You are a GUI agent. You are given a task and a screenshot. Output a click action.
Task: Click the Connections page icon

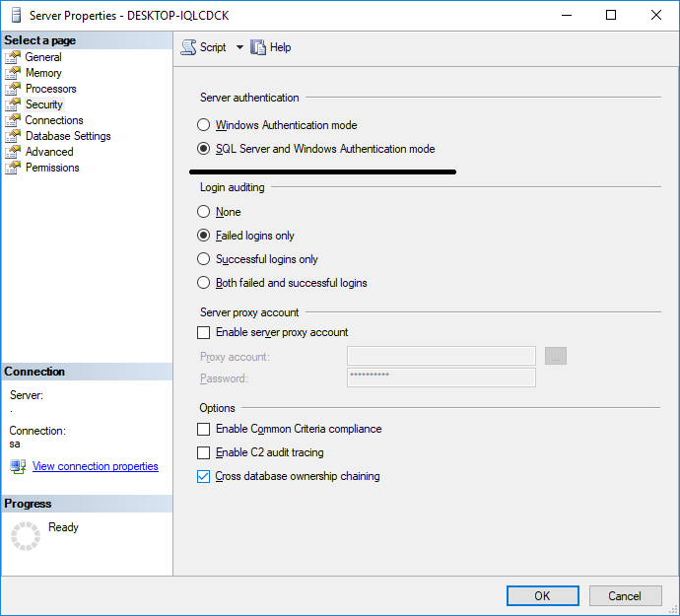[x=13, y=120]
